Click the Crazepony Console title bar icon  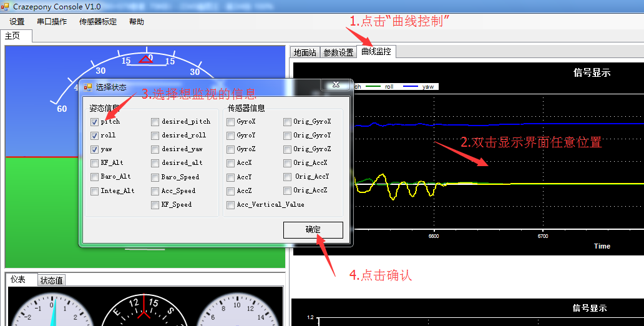click(x=6, y=5)
